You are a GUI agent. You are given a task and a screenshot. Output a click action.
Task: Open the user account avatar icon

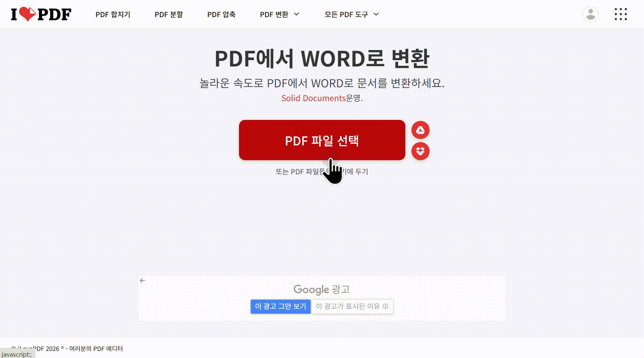pyautogui.click(x=591, y=14)
